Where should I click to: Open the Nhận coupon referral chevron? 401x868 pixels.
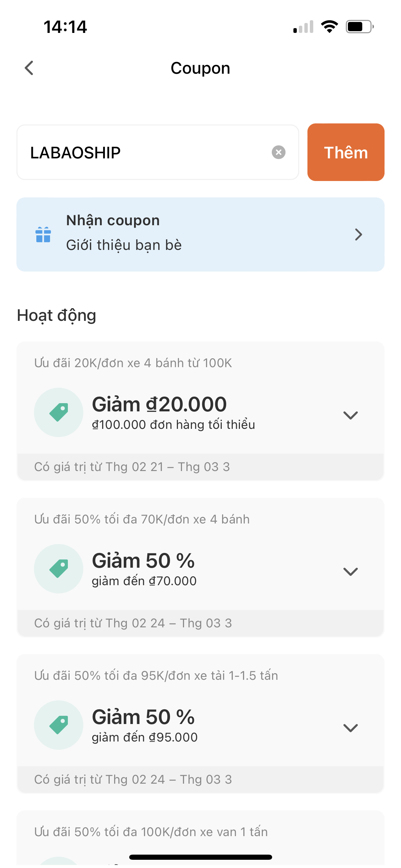359,234
